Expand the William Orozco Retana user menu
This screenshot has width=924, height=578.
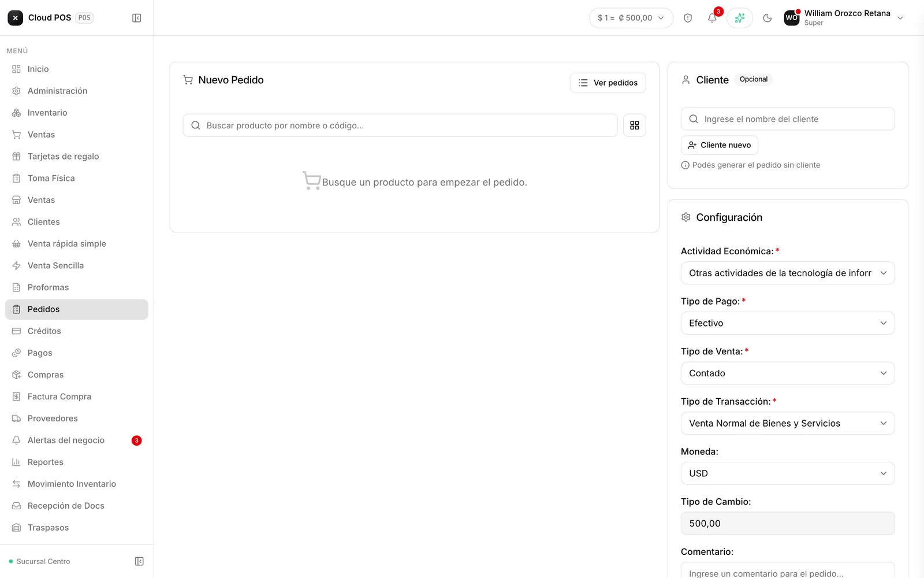tap(844, 18)
